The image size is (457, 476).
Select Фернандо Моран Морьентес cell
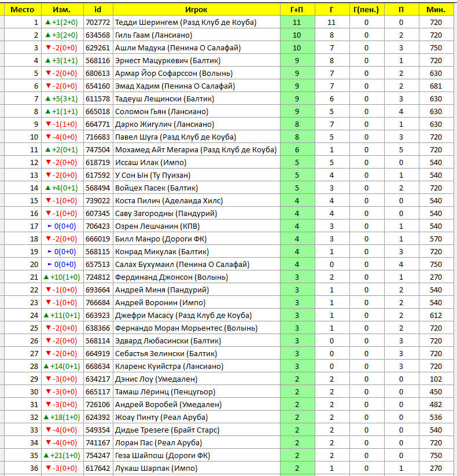(197, 328)
